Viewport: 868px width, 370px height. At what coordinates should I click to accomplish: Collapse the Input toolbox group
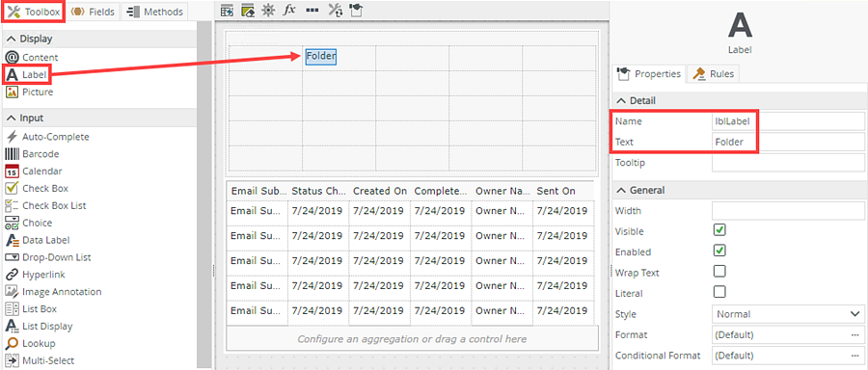pos(11,118)
